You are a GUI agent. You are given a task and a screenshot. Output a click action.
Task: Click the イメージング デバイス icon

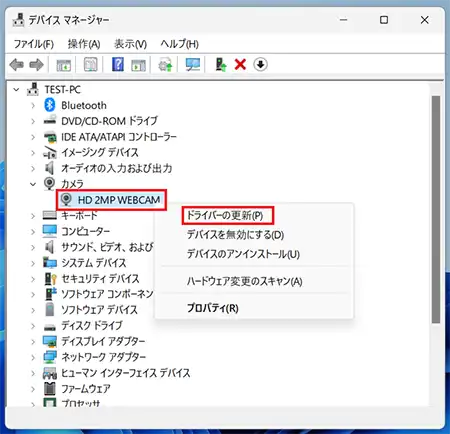(50, 153)
